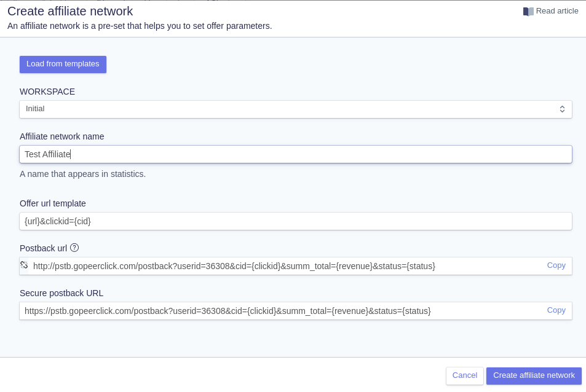Select the Offer url template field
586x392 pixels.
tap(295, 221)
